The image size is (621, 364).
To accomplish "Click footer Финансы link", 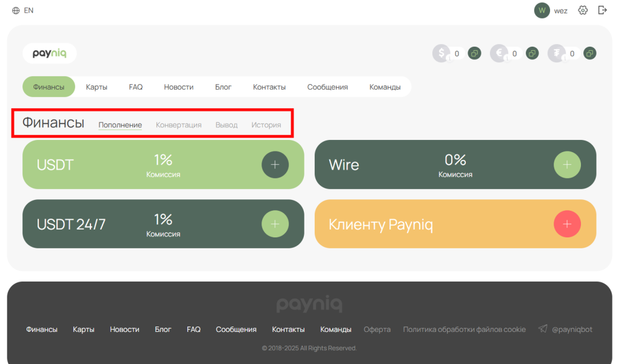I will tap(42, 329).
